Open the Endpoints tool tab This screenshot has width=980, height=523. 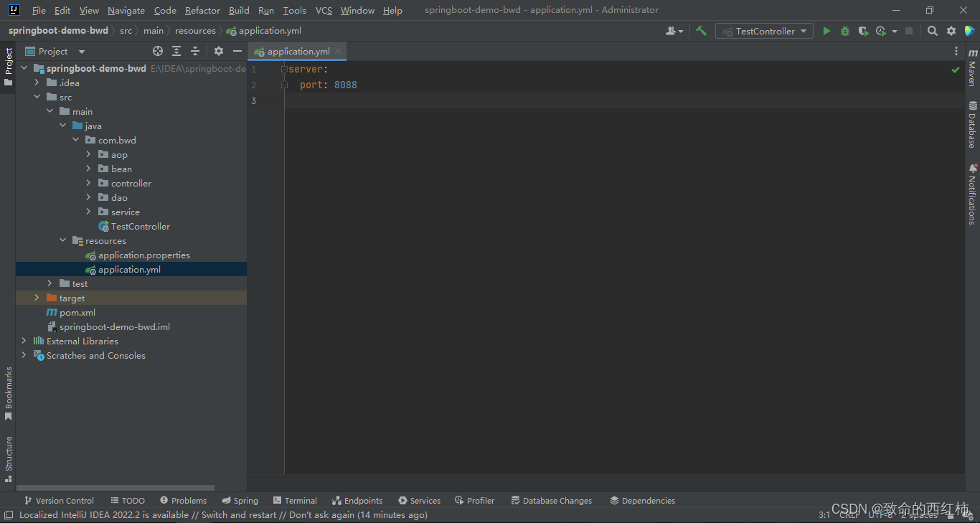tap(357, 501)
